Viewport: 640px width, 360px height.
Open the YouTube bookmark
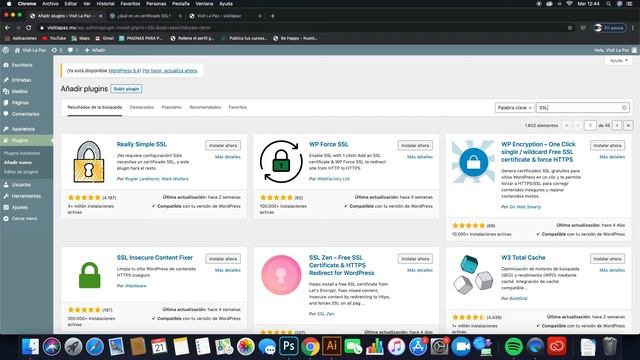[54, 38]
